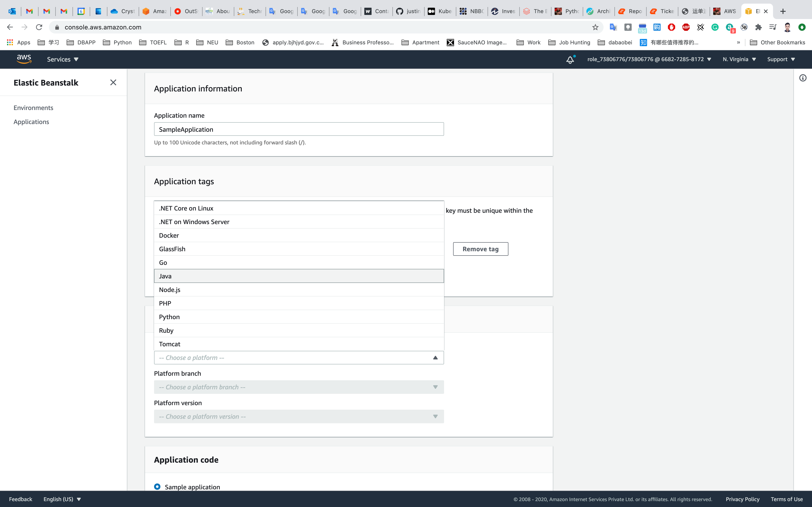Open the info panel icon
812x507 pixels.
click(803, 78)
